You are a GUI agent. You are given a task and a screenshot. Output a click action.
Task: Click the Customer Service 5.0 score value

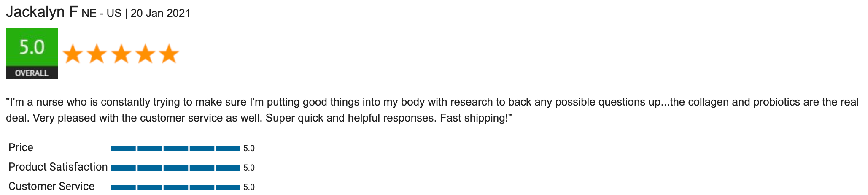(249, 187)
